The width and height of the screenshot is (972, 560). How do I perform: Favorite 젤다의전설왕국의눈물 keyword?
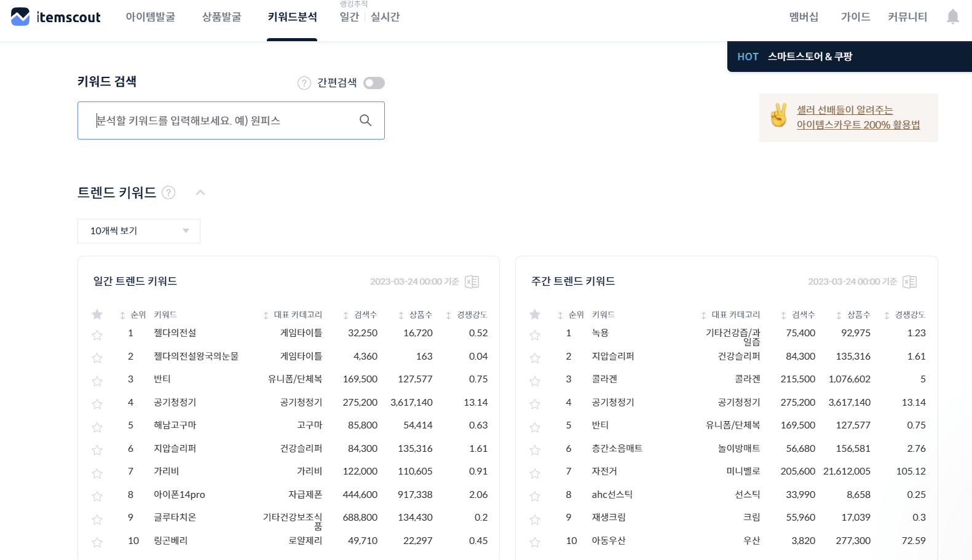pos(97,358)
